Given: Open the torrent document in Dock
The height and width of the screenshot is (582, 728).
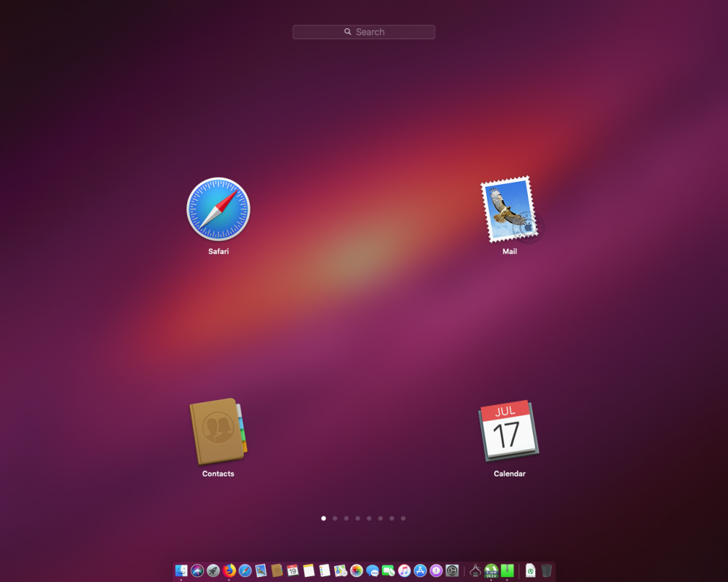Looking at the screenshot, I should point(531,570).
